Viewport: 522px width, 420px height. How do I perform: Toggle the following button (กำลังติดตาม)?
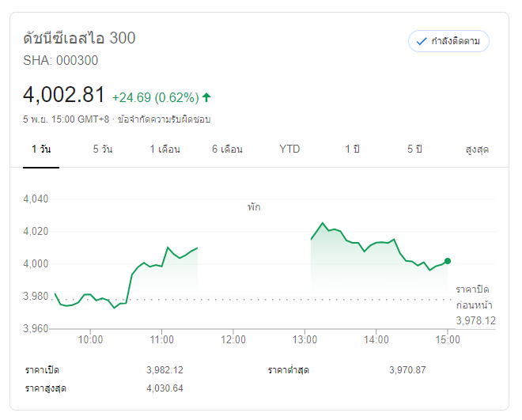(448, 41)
